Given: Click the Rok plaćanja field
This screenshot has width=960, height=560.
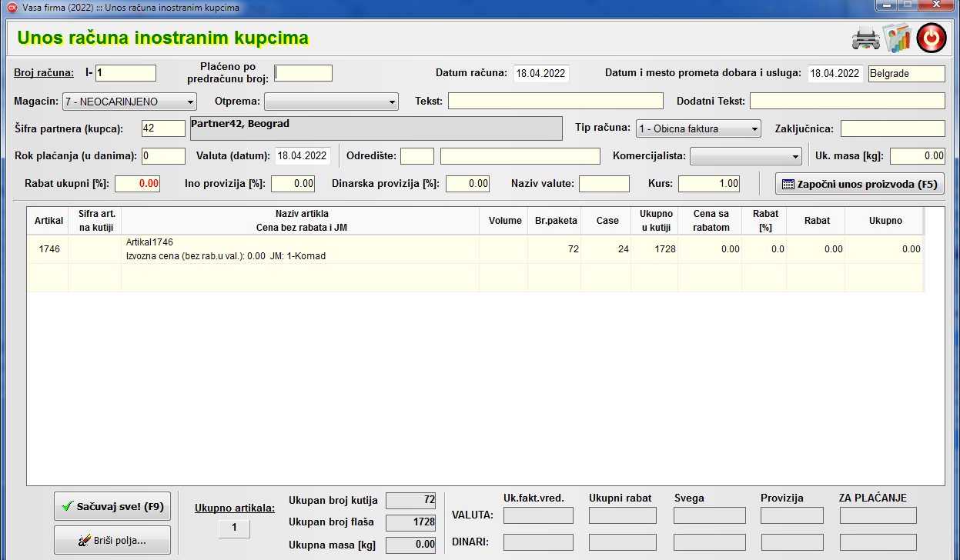Looking at the screenshot, I should pos(163,156).
